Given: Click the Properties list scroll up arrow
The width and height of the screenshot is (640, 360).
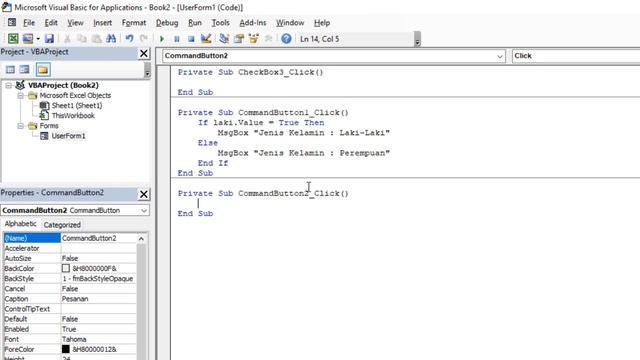Looking at the screenshot, I should tap(141, 238).
